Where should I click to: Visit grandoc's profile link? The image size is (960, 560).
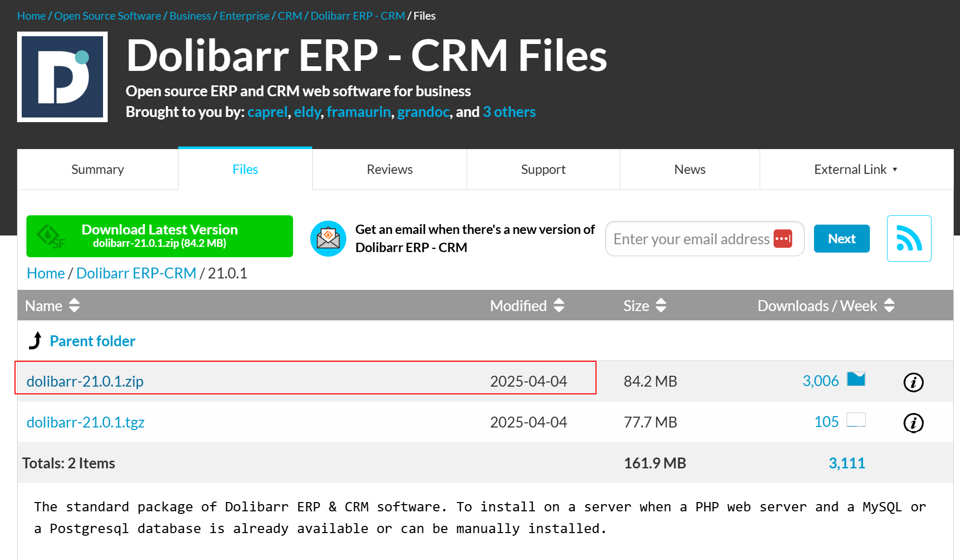click(424, 112)
